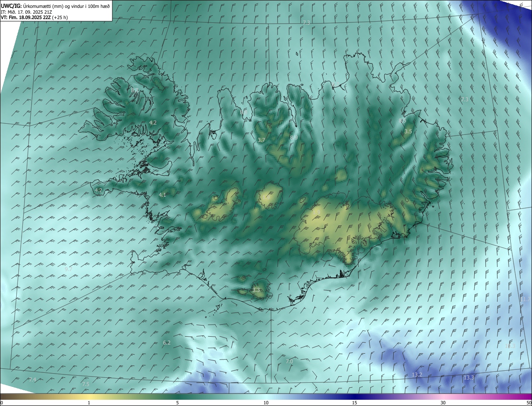Click the 7.5 value in the southwest sea

[86, 384]
